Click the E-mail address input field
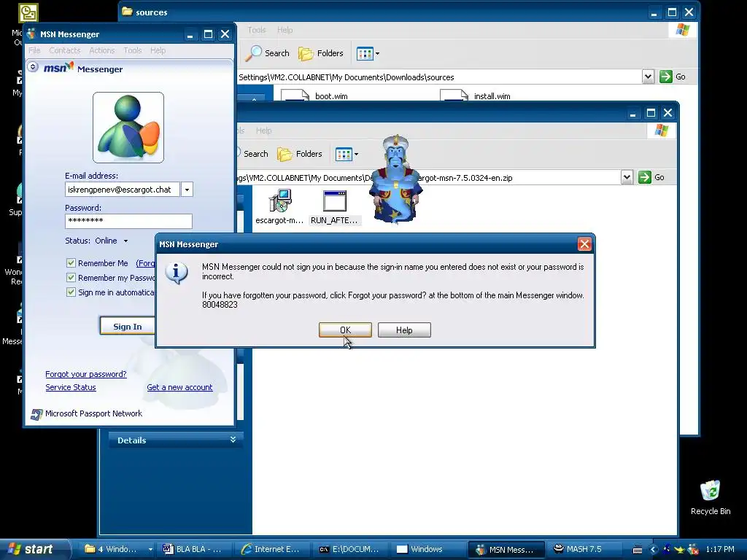Viewport: 747px width, 560px height. tap(123, 190)
